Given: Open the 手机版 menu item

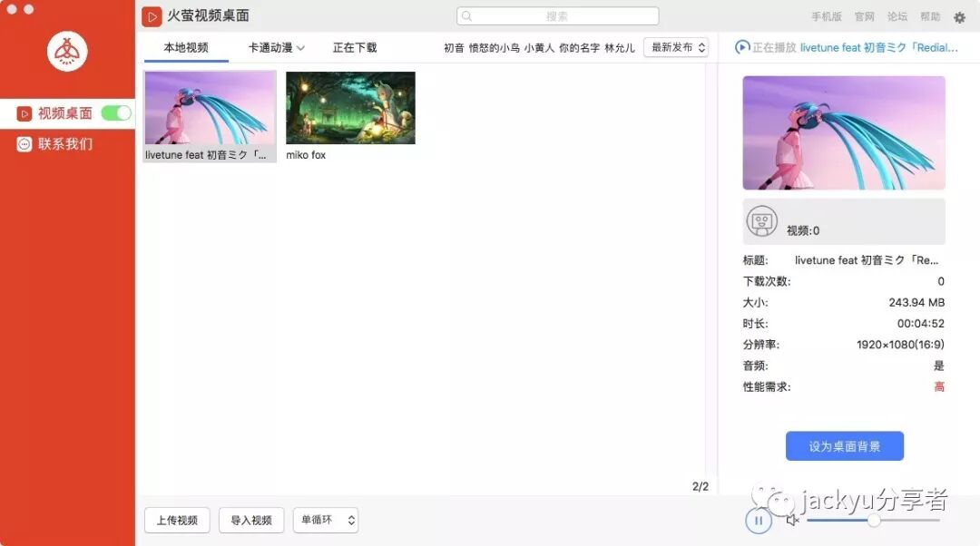Looking at the screenshot, I should point(827,17).
